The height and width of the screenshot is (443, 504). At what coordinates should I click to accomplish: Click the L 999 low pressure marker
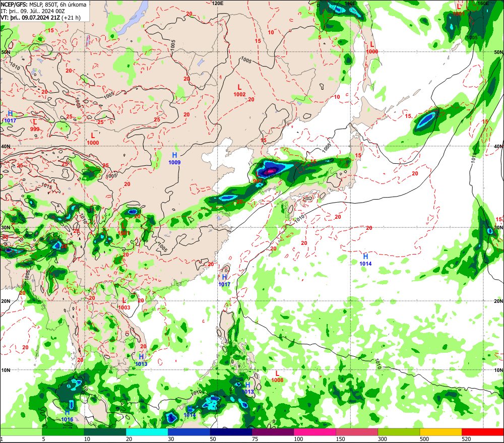pos(35,125)
